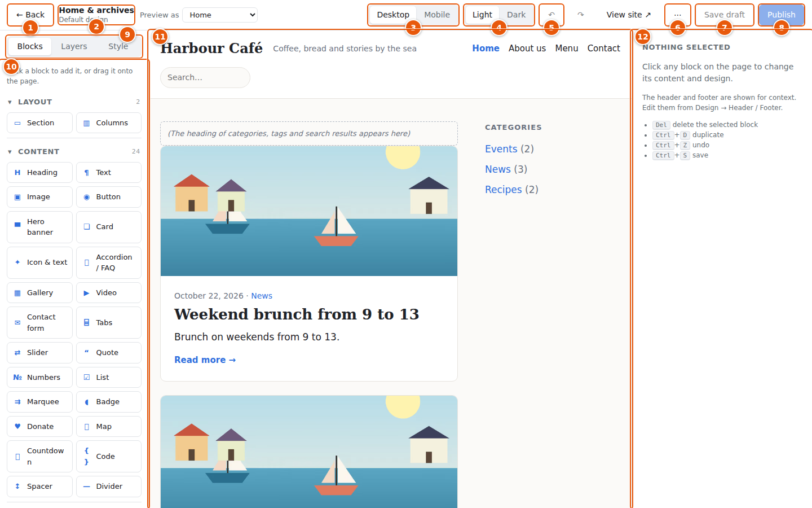812x508 pixels.
Task: Open the more options menu
Action: coord(677,15)
